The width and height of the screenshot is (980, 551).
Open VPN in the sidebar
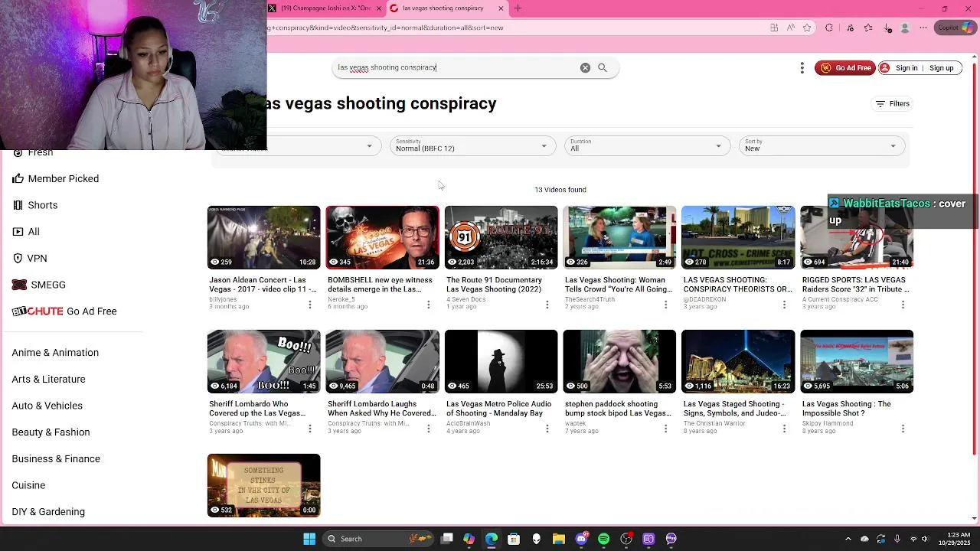(x=30, y=258)
